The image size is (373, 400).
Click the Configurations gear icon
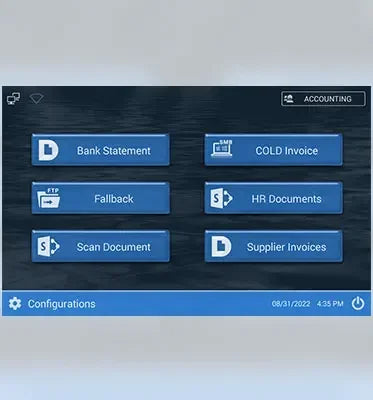[x=15, y=304]
